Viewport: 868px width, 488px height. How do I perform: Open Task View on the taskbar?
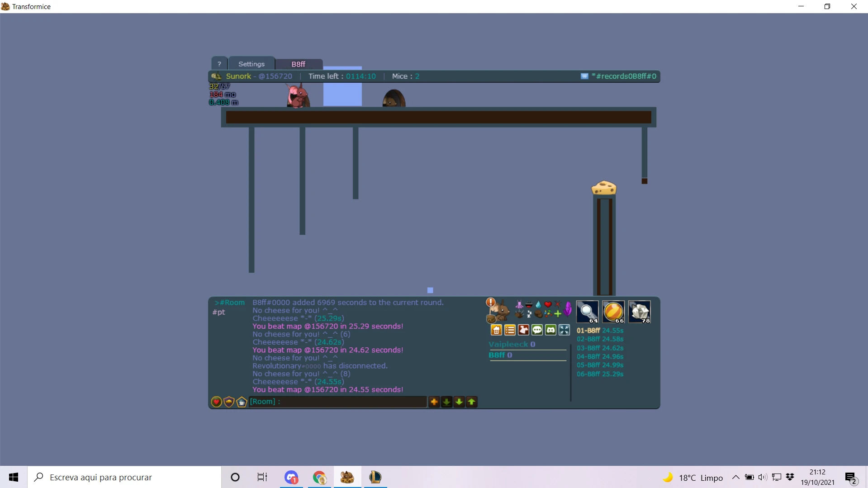coord(262,477)
